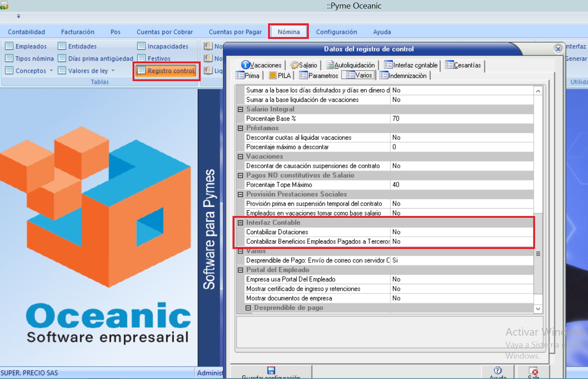Click the Guardar configuración floppy disk icon
Screen dimensions: 588x379
(271, 370)
